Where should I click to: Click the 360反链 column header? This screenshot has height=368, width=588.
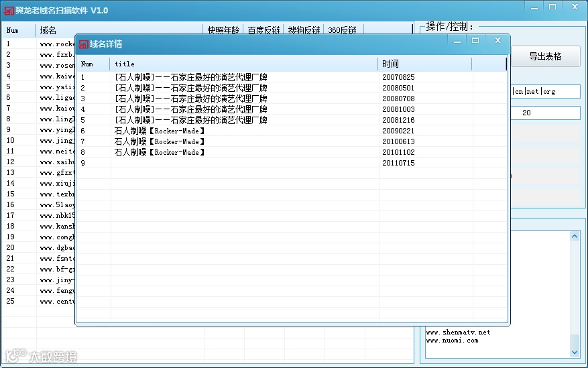point(343,30)
